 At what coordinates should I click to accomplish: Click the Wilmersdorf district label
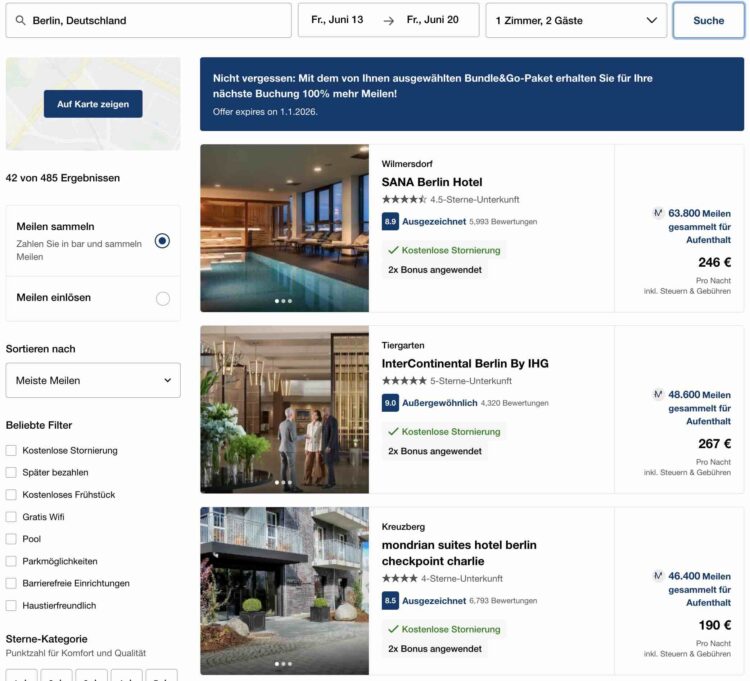point(407,164)
